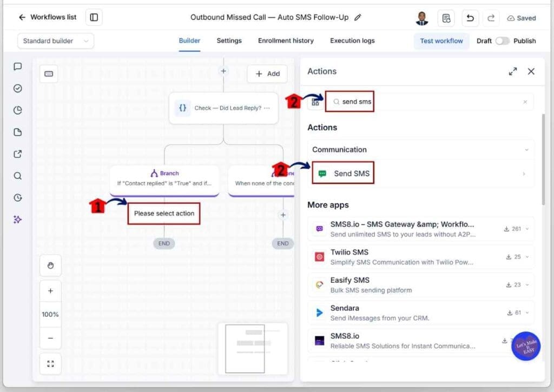Screen dimensions: 554x392
Task: Toggle the sidebar panel icon
Action: point(94,17)
